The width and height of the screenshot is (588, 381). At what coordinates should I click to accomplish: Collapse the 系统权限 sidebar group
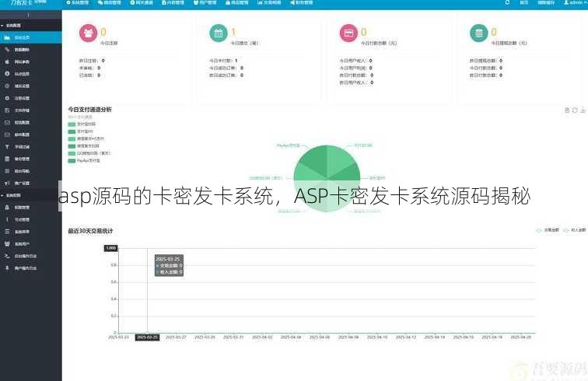pyautogui.click(x=31, y=195)
